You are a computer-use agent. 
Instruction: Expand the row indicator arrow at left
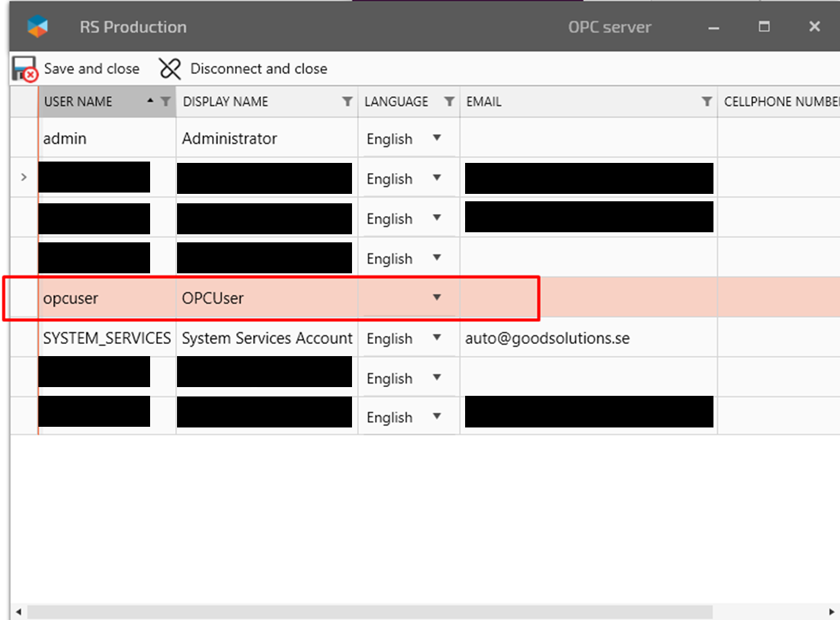(x=24, y=178)
